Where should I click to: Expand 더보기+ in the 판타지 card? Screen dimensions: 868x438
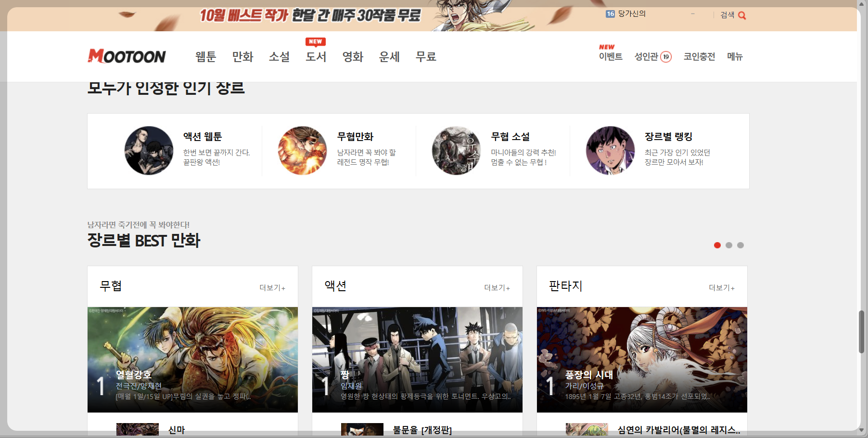[x=722, y=288]
